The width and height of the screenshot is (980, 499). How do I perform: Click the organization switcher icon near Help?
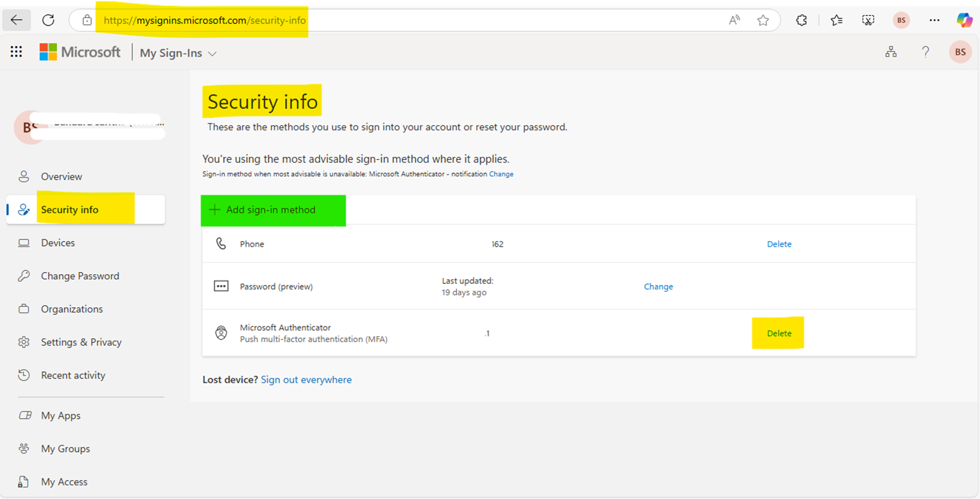point(891,52)
